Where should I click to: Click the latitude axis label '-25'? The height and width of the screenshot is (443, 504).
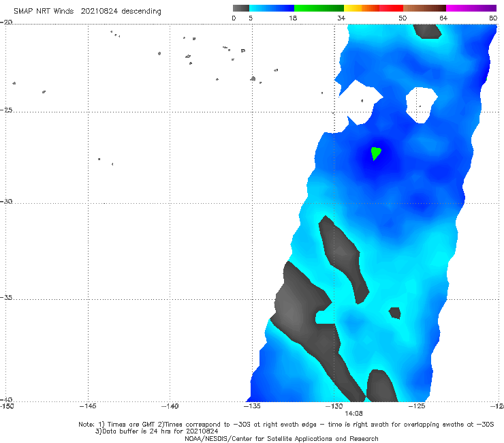coord(6,110)
